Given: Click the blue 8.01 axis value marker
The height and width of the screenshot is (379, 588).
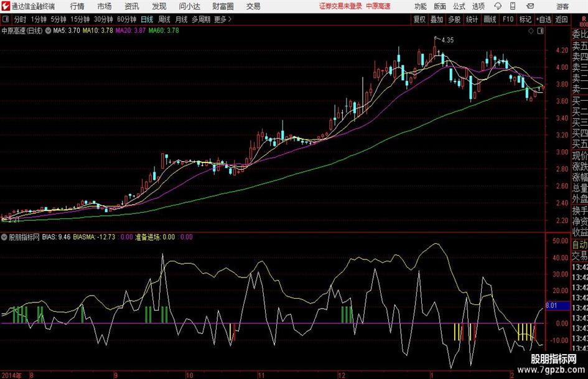Looking at the screenshot, I should pyautogui.click(x=557, y=306).
